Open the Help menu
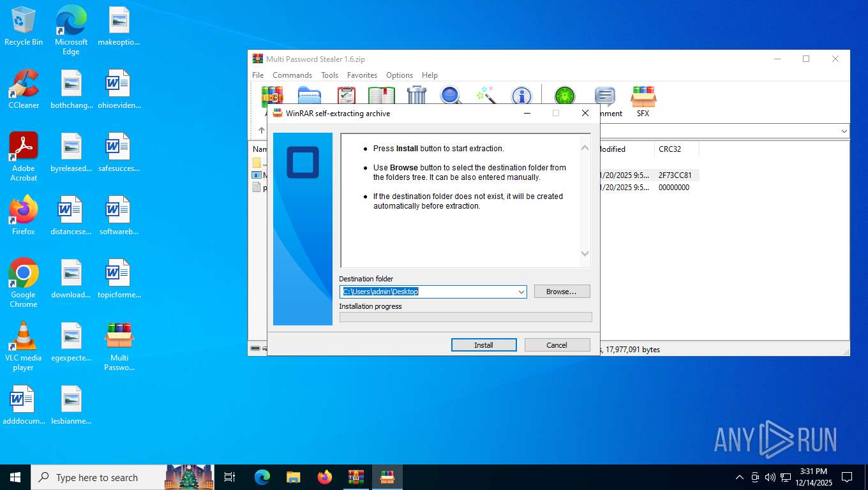 (430, 75)
